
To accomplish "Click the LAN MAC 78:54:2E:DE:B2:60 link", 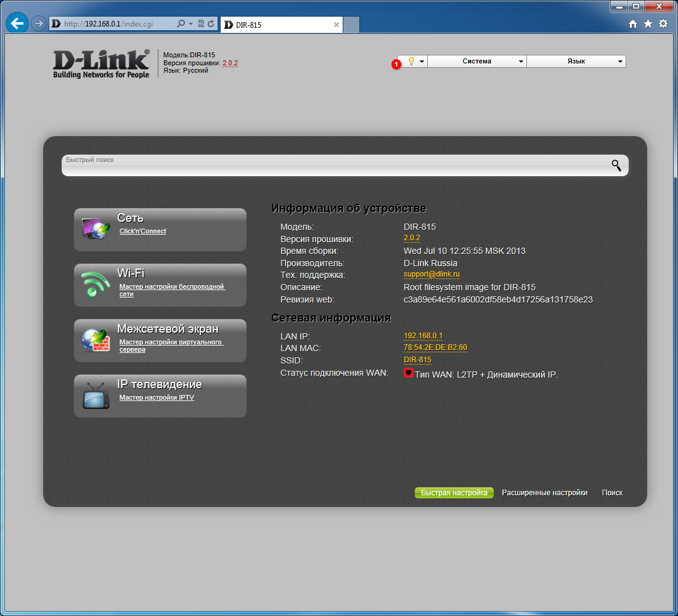I will [435, 347].
